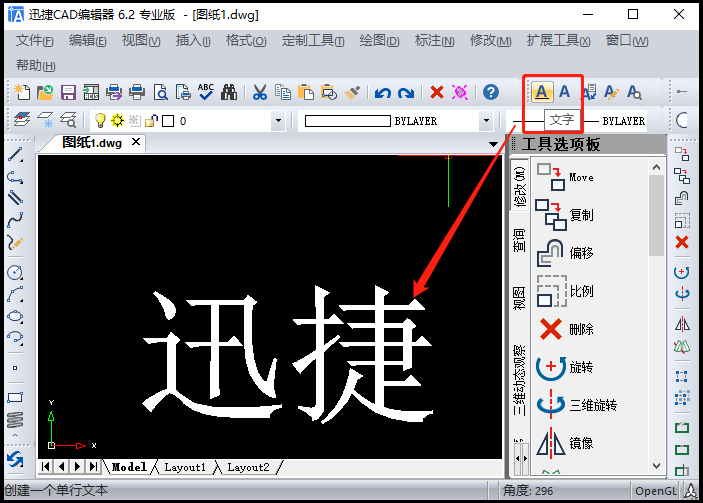The height and width of the screenshot is (503, 703).
Task: Open the 绘图 menu
Action: click(379, 41)
